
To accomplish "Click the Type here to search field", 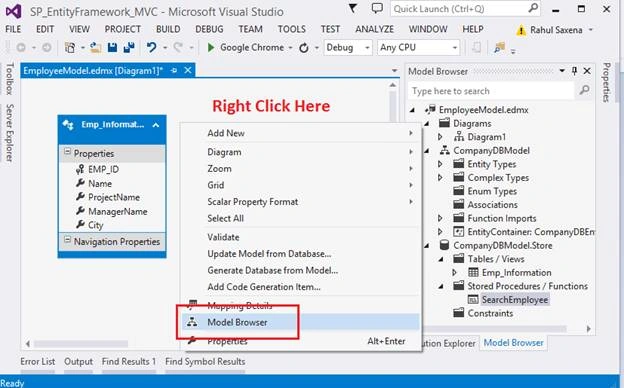I will [x=491, y=91].
